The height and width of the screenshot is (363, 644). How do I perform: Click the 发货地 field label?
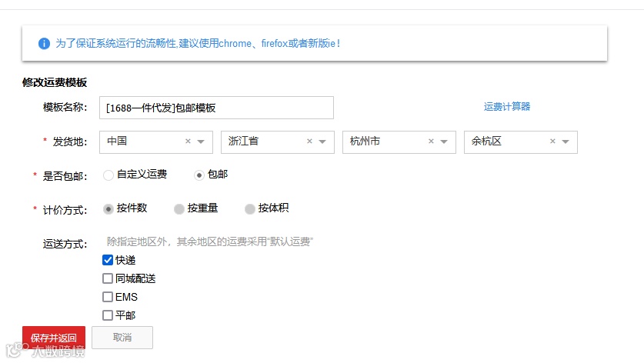coord(70,142)
